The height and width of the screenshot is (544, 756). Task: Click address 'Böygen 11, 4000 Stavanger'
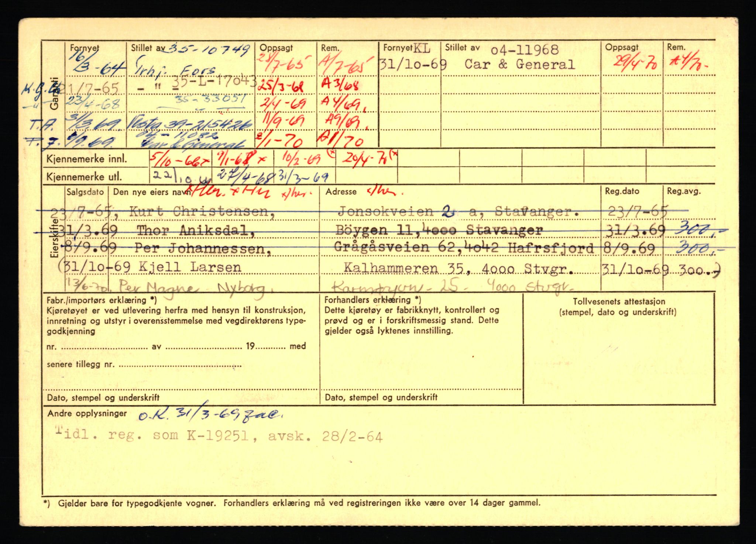tap(439, 230)
